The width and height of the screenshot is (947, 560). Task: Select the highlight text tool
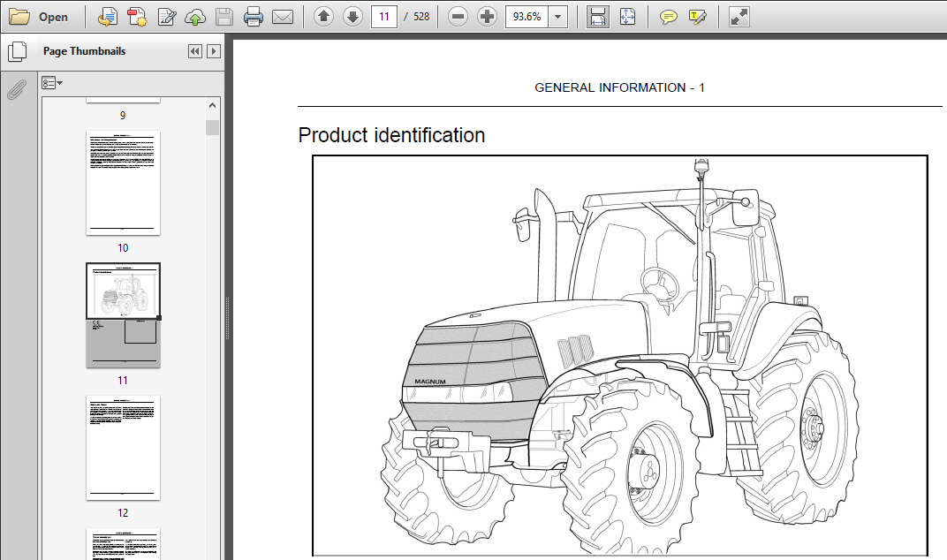[x=697, y=17]
